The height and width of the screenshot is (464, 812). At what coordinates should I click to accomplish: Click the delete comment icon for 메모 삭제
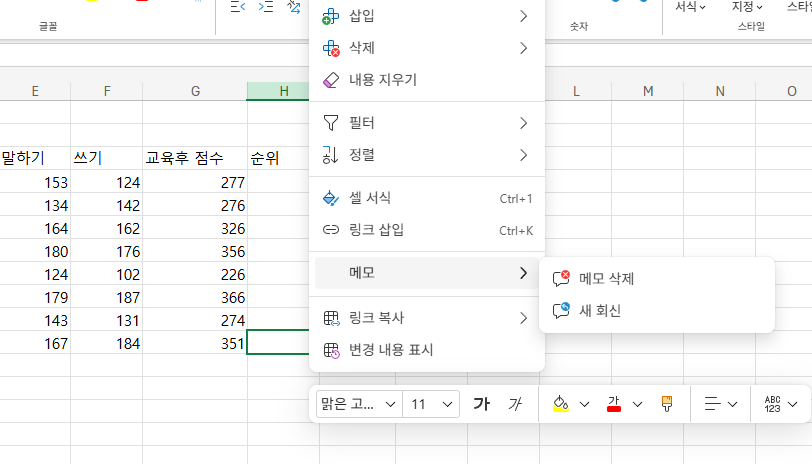[x=561, y=278]
